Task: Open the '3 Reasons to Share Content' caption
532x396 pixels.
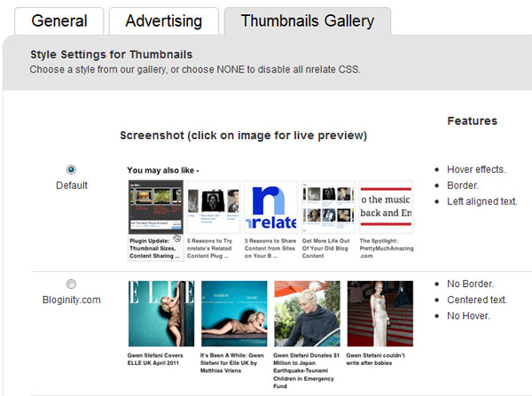Action: coord(270,249)
